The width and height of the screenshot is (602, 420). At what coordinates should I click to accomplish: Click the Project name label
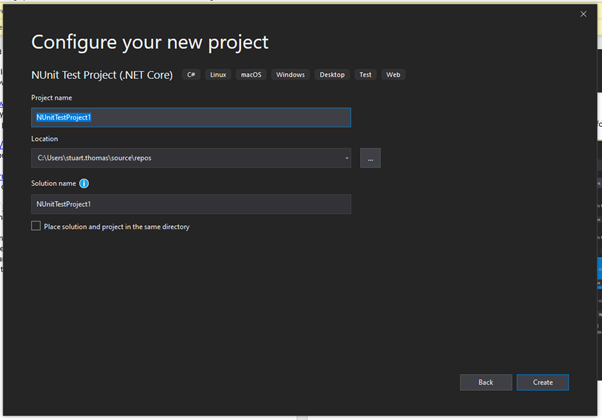click(51, 98)
